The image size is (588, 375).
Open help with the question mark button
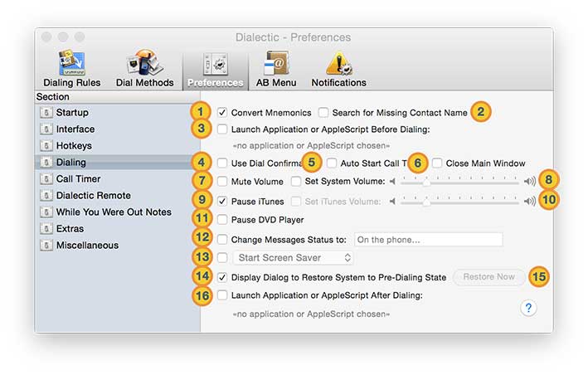click(528, 308)
